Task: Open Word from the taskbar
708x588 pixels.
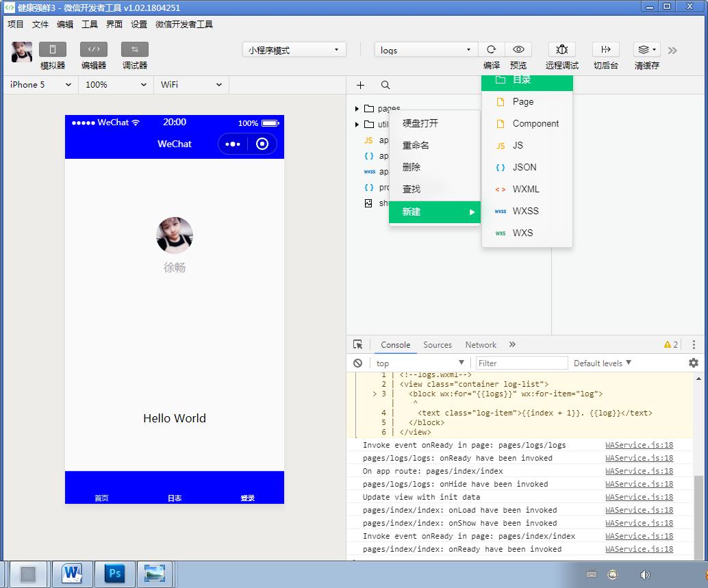Action: (73, 574)
